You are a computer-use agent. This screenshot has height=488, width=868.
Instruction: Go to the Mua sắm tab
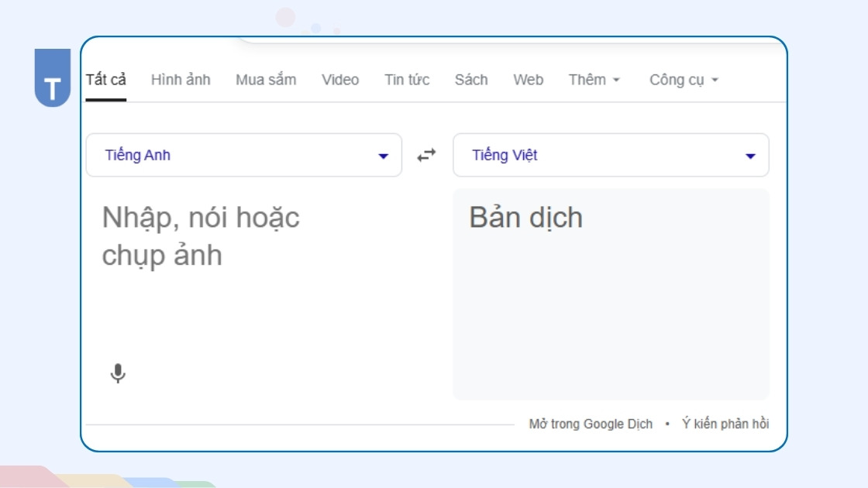(266, 80)
